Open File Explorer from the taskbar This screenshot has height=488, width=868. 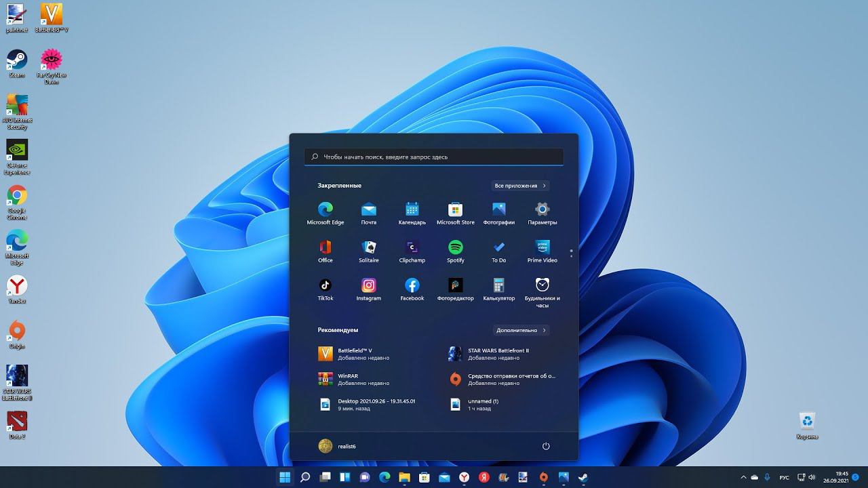pyautogui.click(x=404, y=477)
